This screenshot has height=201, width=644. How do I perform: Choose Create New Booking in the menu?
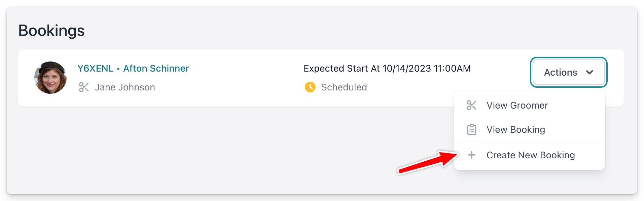pyautogui.click(x=531, y=155)
